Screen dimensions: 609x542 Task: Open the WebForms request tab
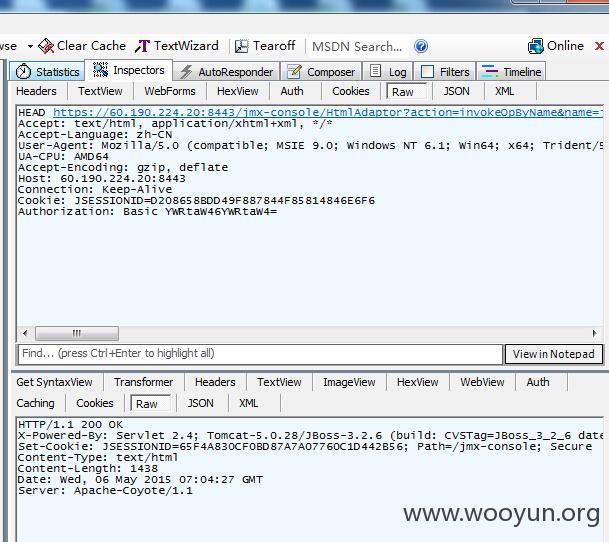coord(170,91)
